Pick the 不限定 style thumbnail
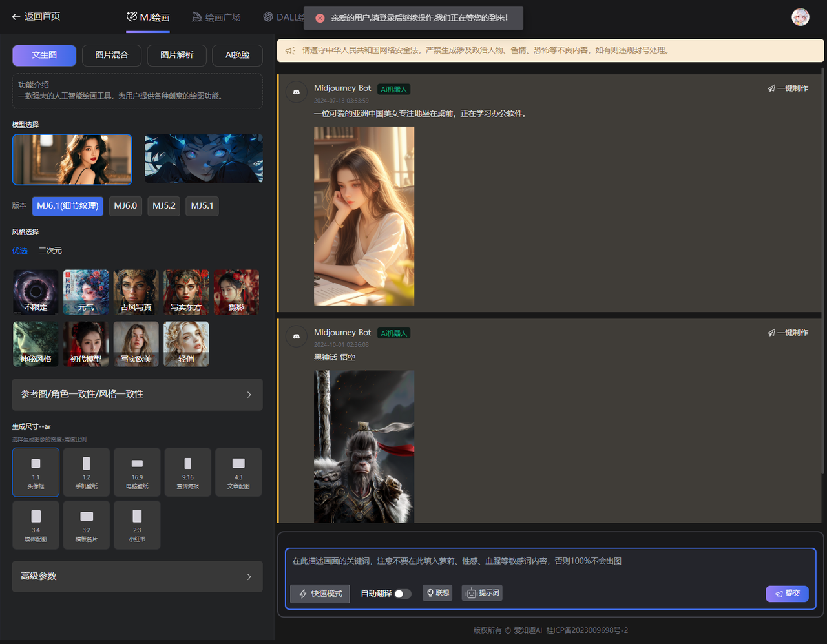 (36, 292)
